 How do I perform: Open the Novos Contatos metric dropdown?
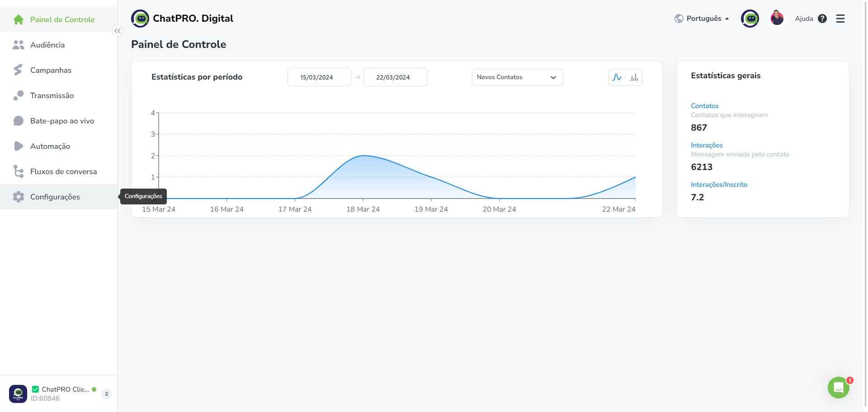pyautogui.click(x=518, y=77)
